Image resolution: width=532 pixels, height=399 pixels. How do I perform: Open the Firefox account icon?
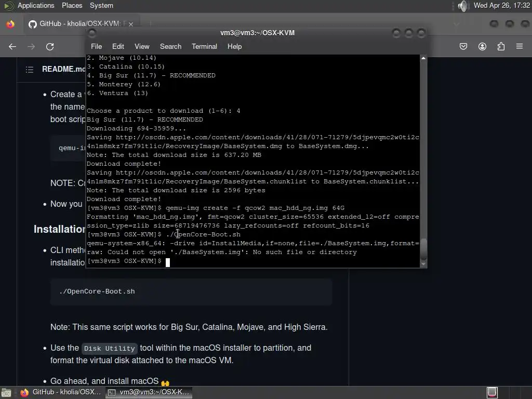482,46
